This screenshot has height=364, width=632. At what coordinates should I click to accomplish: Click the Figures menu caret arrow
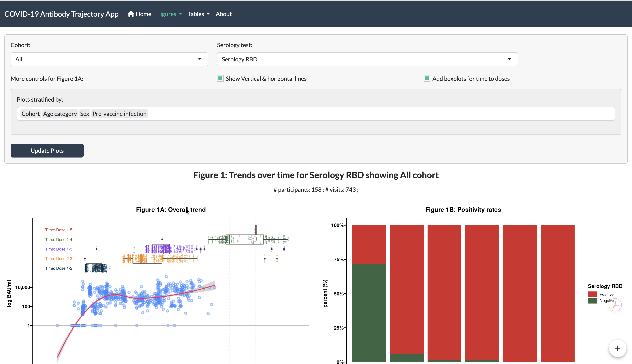pos(180,14)
